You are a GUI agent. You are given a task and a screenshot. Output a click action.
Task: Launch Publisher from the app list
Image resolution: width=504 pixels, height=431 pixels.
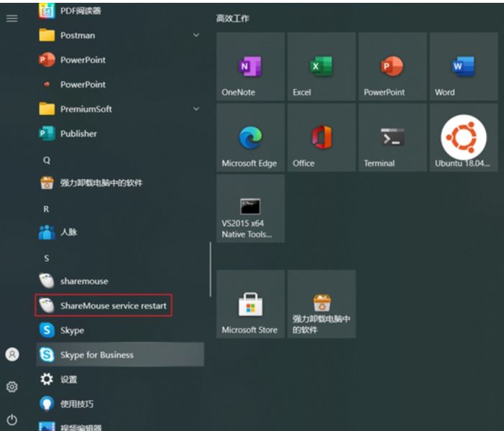click(x=120, y=134)
